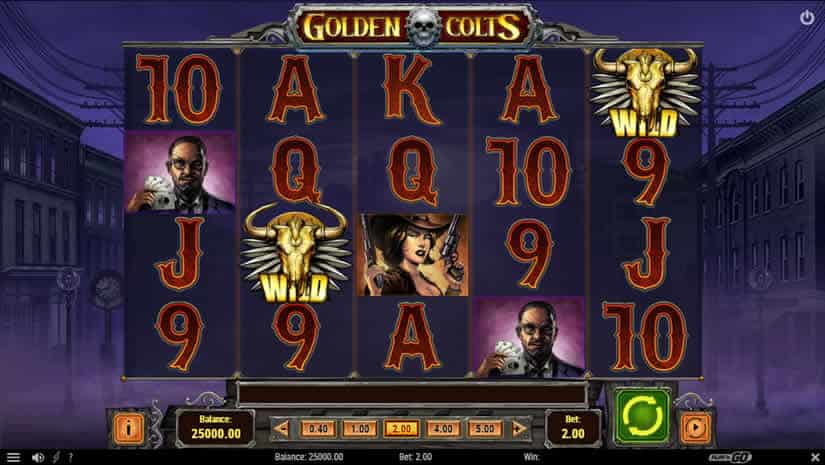Click the skull in Golden Colts logo
This screenshot has width=825, height=465.
pyautogui.click(x=423, y=26)
